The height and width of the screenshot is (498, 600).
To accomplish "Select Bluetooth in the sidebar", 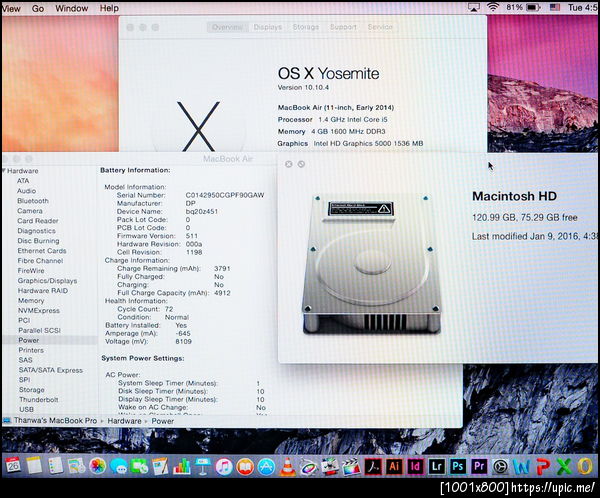I will [33, 201].
